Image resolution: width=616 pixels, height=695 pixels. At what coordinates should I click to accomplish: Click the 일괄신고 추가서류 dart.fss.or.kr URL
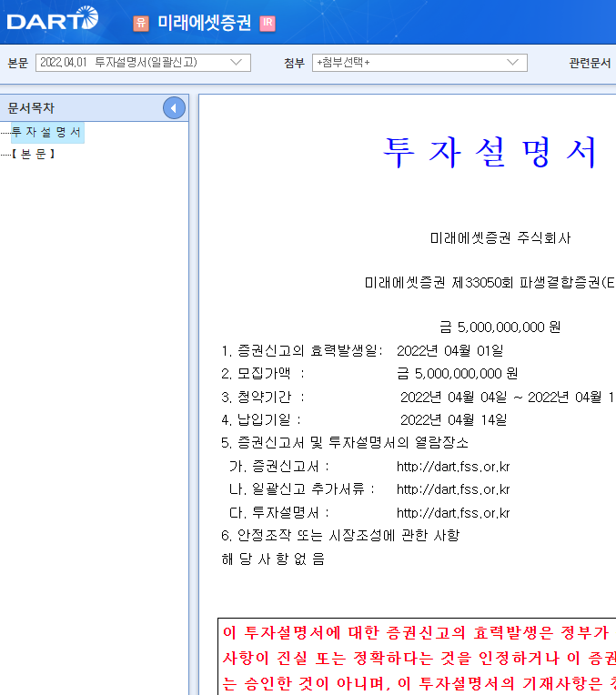point(453,489)
